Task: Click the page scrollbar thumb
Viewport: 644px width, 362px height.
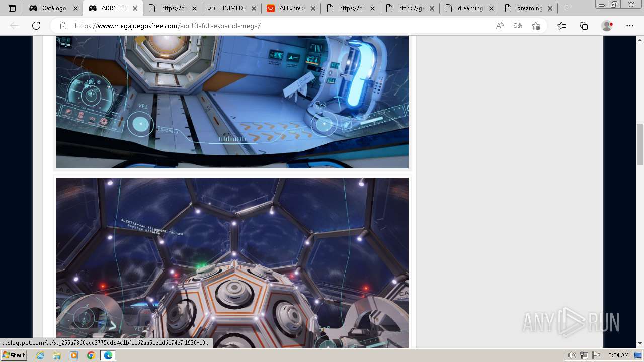Action: [640, 144]
